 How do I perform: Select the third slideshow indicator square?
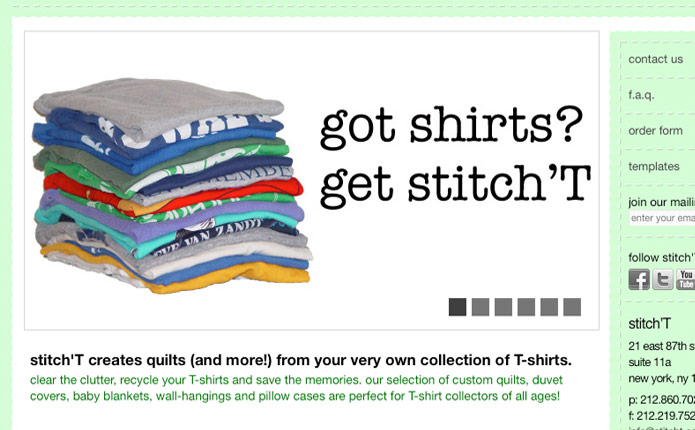click(503, 307)
